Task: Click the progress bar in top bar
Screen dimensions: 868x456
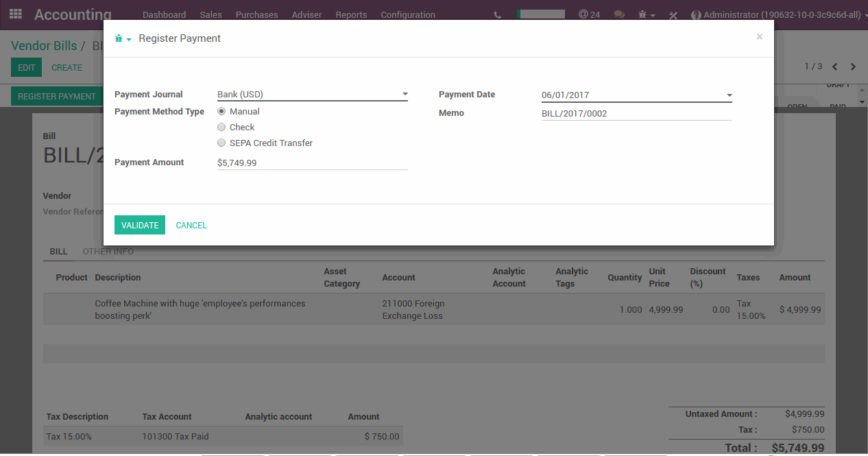Action: click(x=541, y=14)
